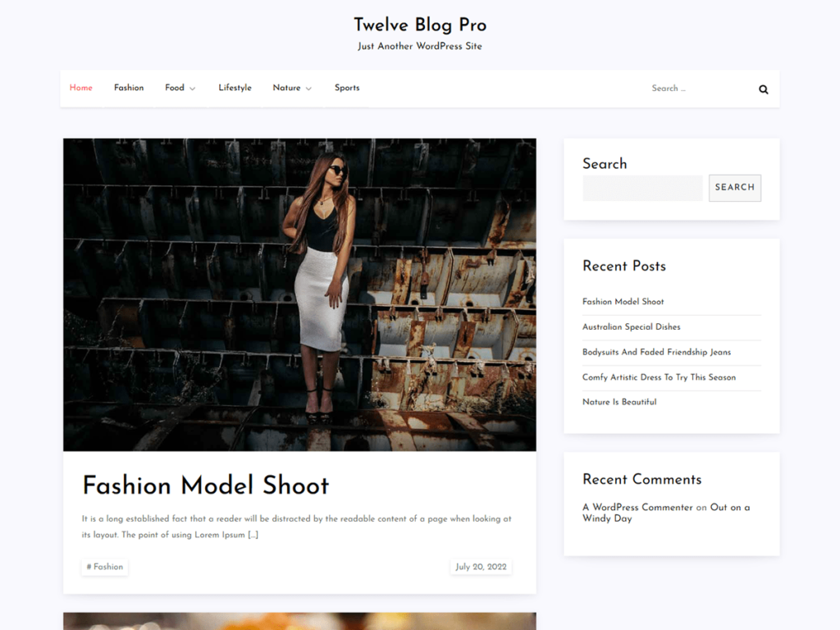Focus the sidebar Search input box
Image resolution: width=840 pixels, height=630 pixels.
642,188
